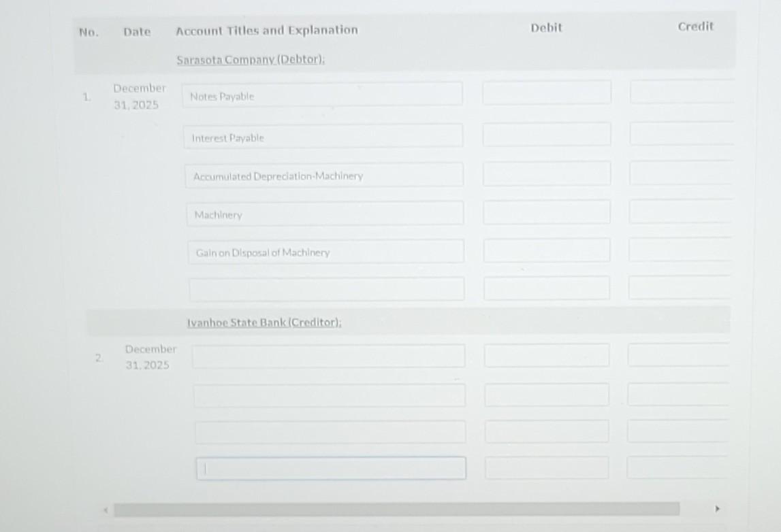Click the Credit field for Machinery
Screen dimensions: 781x532
[x=680, y=210]
